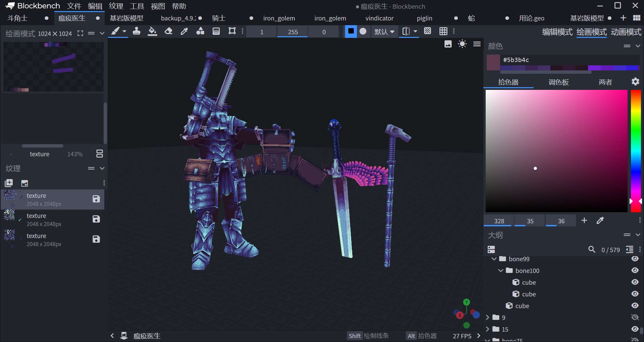Click the create new texture icon

click(x=24, y=183)
